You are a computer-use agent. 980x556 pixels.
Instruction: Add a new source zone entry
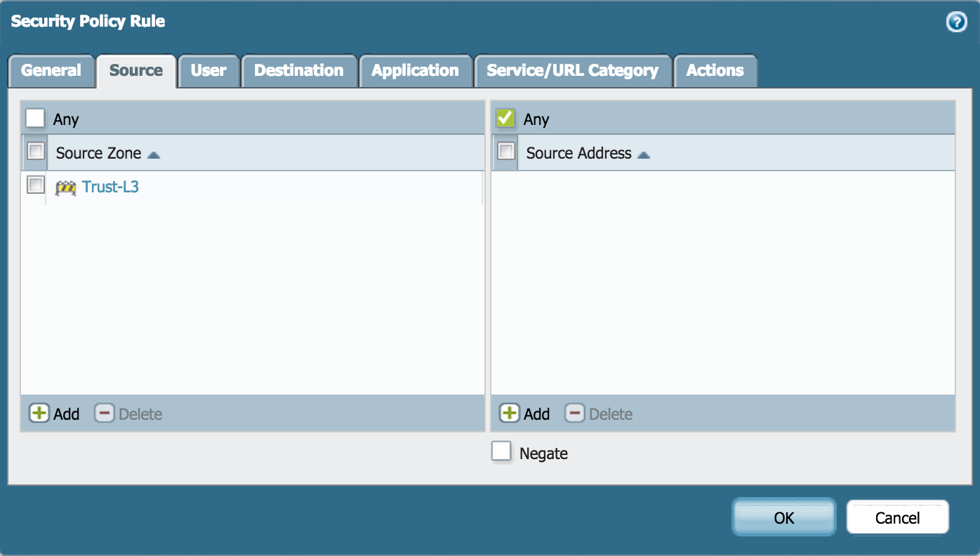pyautogui.click(x=53, y=413)
